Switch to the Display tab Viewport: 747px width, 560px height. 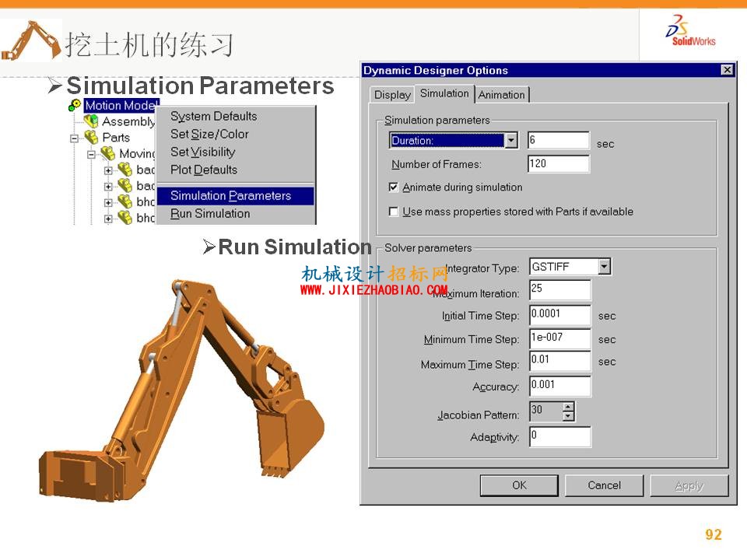coord(392,95)
